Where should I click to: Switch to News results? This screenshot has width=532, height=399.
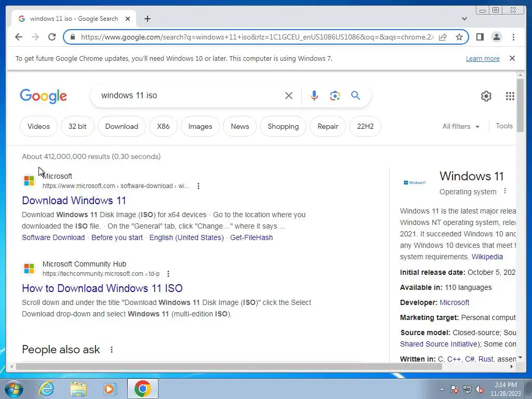[240, 126]
